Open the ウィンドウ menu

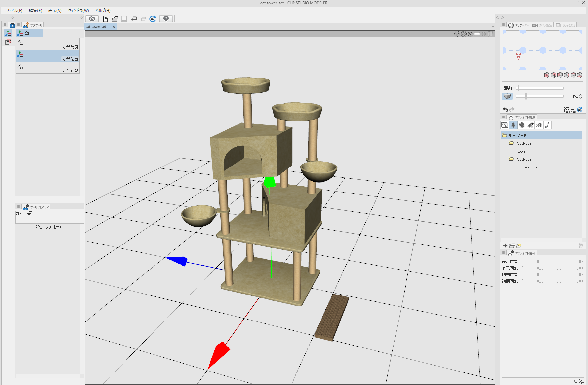(x=78, y=10)
